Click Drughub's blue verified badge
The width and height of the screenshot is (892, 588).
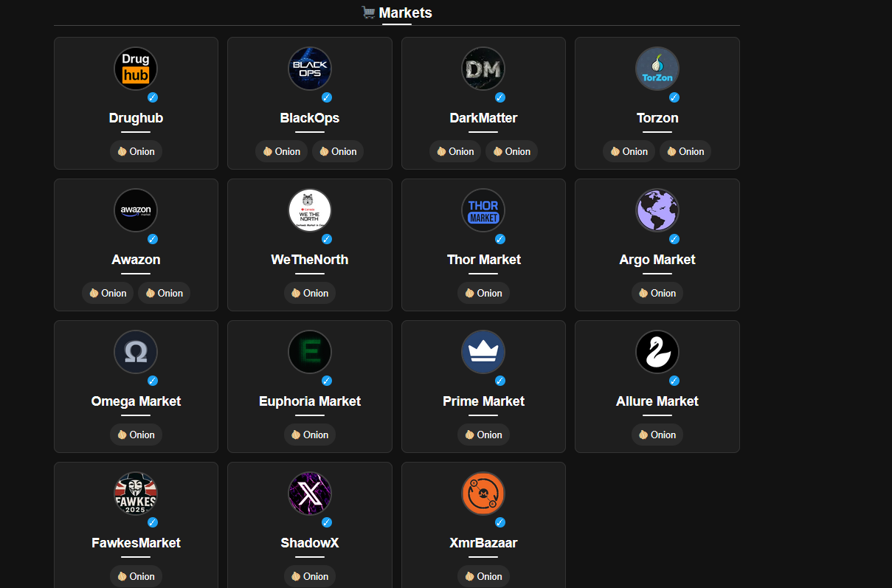pyautogui.click(x=153, y=97)
